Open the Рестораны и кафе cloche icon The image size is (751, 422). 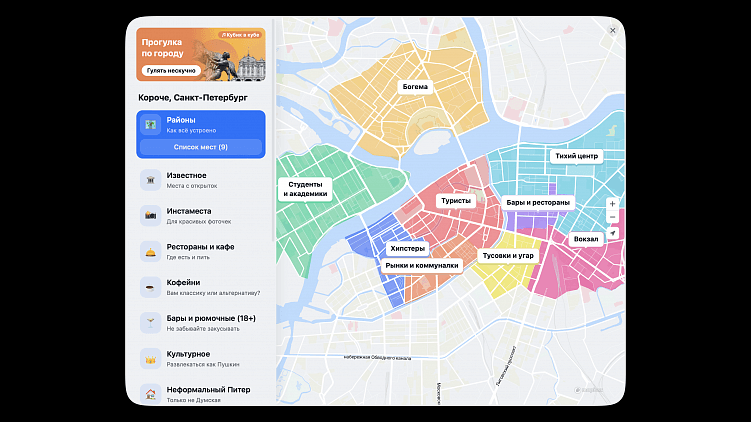tap(150, 251)
